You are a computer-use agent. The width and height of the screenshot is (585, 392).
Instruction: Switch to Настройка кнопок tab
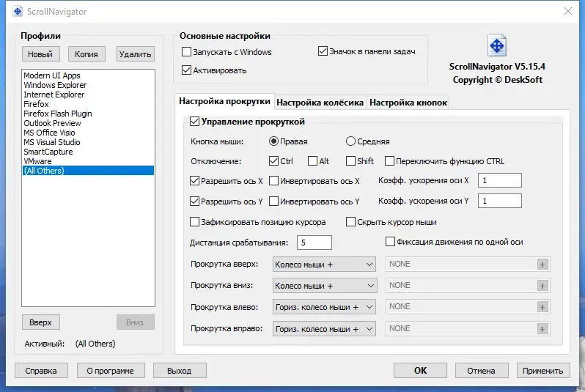click(x=408, y=103)
